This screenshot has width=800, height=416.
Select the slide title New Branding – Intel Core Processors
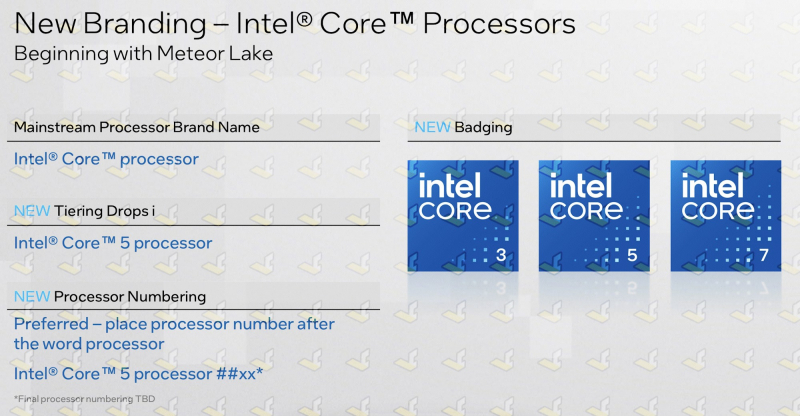[x=295, y=23]
